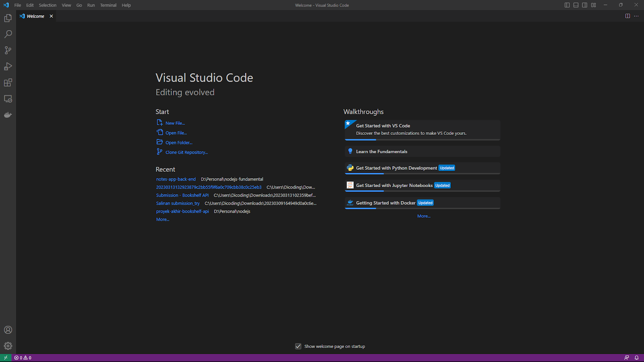Click the Accounts icon
The height and width of the screenshot is (362, 644).
(8, 330)
